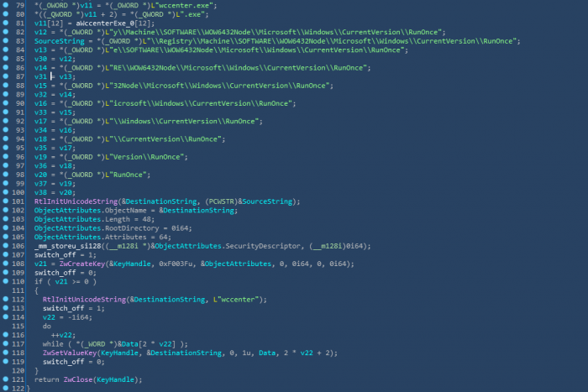The height and width of the screenshot is (392, 588).
Task: Click the breakpoint dot beside line 121
Action: (x=6, y=379)
